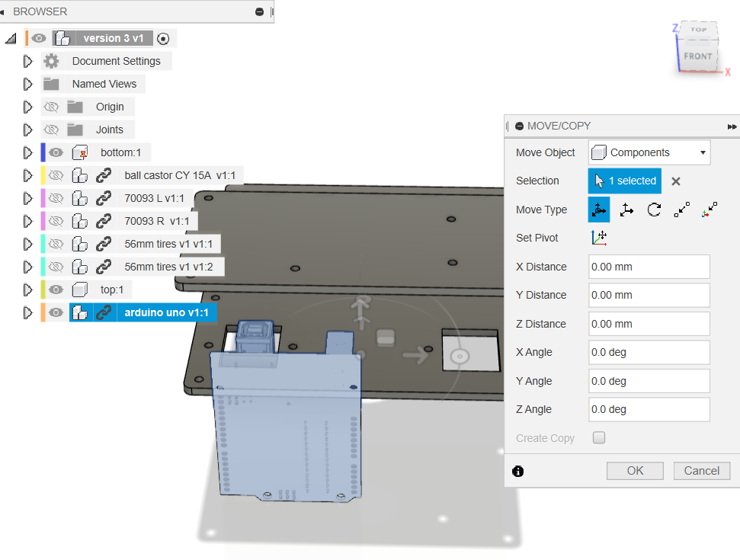Select the Rotate move type
Image resolution: width=740 pixels, height=560 pixels.
[x=654, y=210]
